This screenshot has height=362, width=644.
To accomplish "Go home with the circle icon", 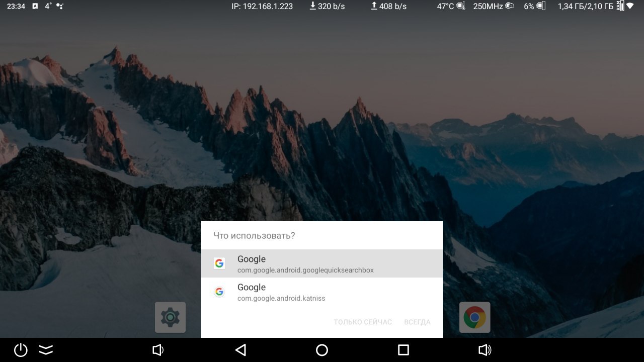I will point(322,350).
